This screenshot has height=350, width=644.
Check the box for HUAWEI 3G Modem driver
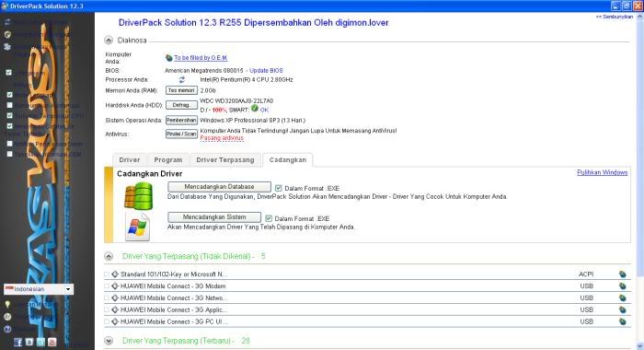pyautogui.click(x=107, y=286)
